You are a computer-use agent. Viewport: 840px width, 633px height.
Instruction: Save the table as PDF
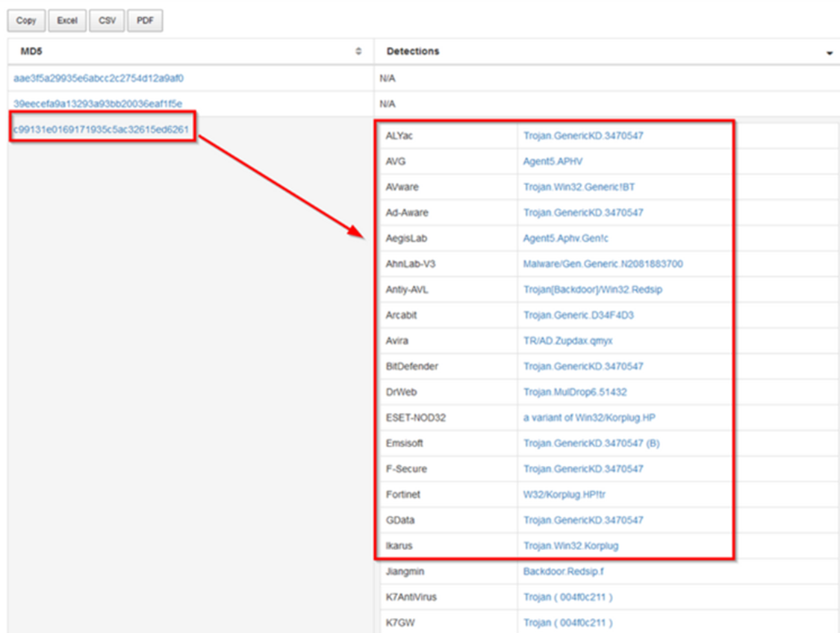145,21
